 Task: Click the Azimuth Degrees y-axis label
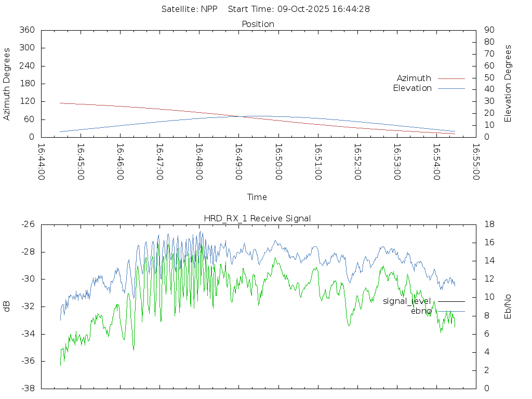point(7,84)
